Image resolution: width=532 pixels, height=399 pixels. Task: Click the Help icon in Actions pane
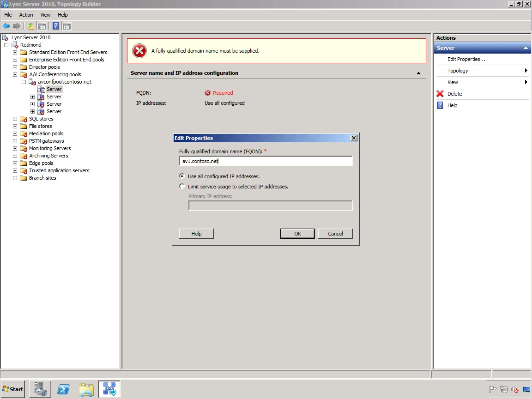(x=440, y=105)
